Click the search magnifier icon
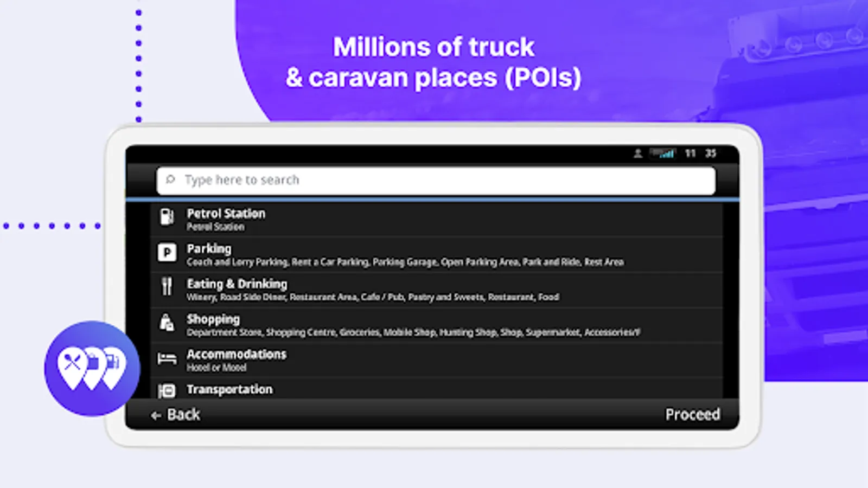Viewport: 868px width, 488px height. (170, 179)
